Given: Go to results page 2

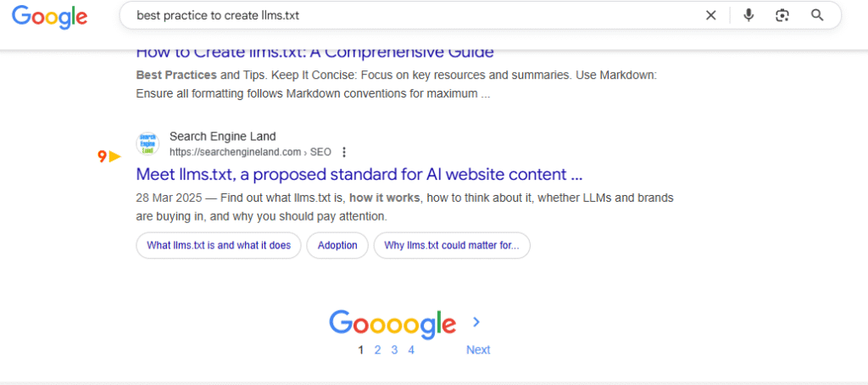Looking at the screenshot, I should tap(377, 349).
